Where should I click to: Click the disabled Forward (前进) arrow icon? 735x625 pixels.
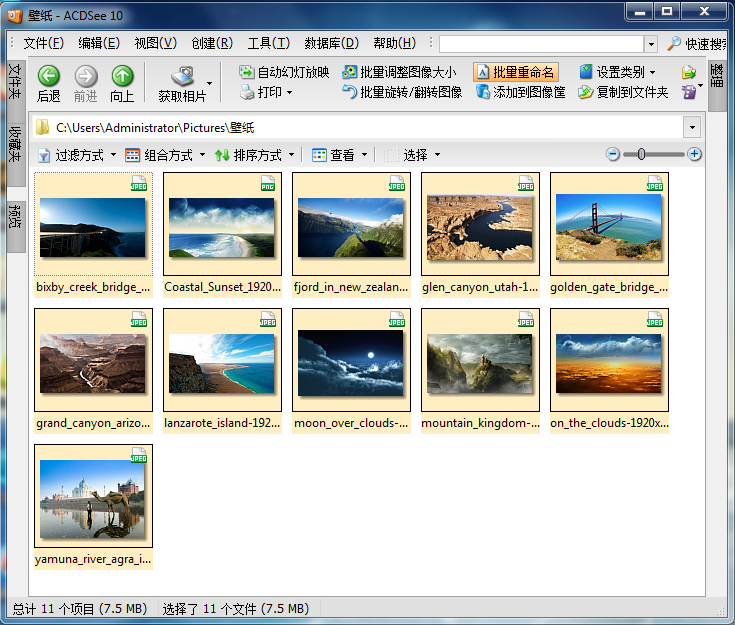point(86,76)
